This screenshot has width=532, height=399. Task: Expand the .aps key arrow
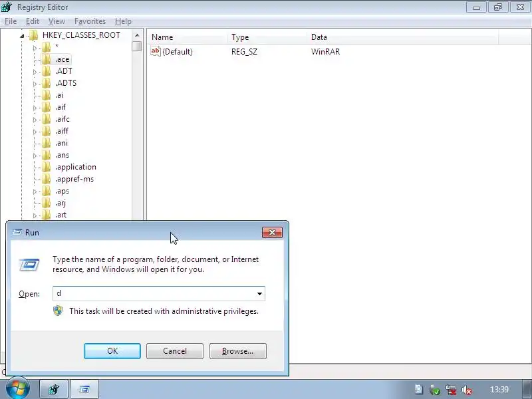(x=35, y=192)
